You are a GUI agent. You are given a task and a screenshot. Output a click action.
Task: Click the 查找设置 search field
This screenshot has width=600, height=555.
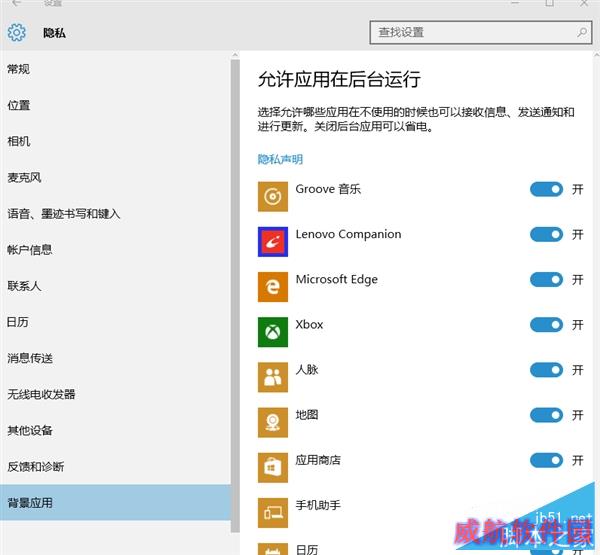coord(481,33)
